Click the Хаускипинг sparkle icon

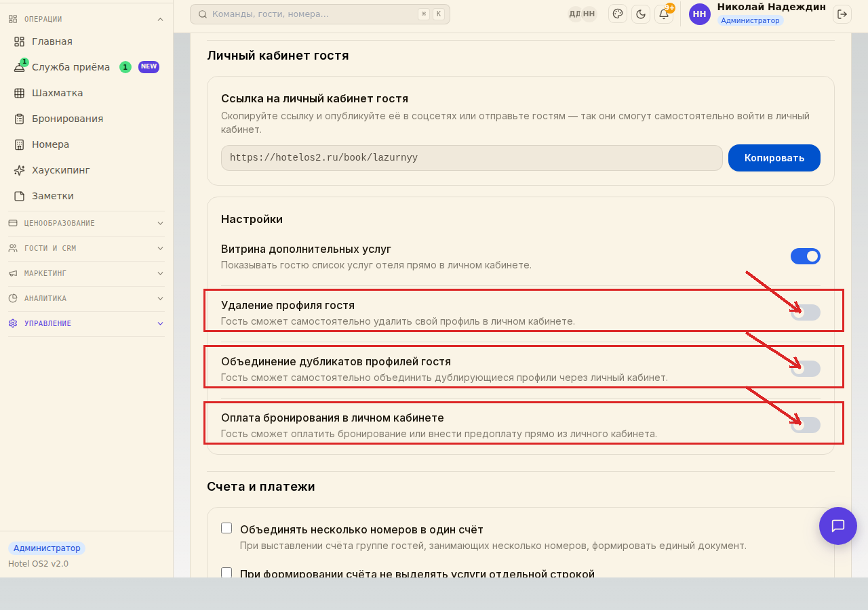19,170
